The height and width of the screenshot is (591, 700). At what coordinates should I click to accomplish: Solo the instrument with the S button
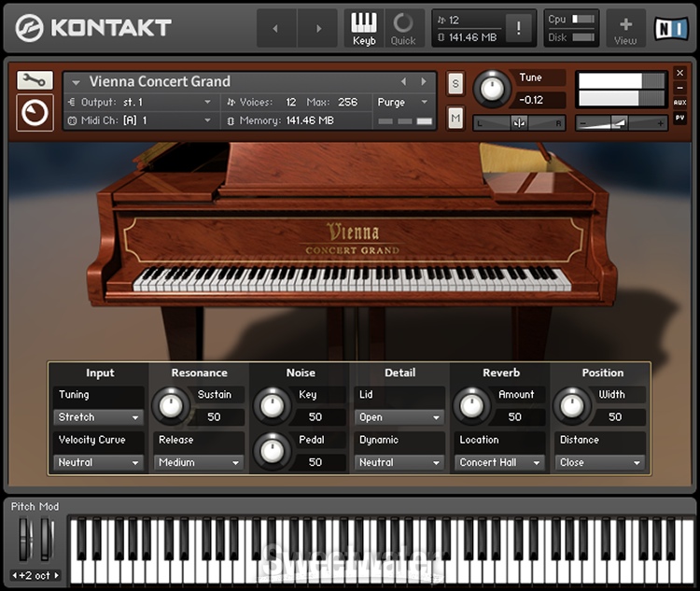tap(455, 83)
